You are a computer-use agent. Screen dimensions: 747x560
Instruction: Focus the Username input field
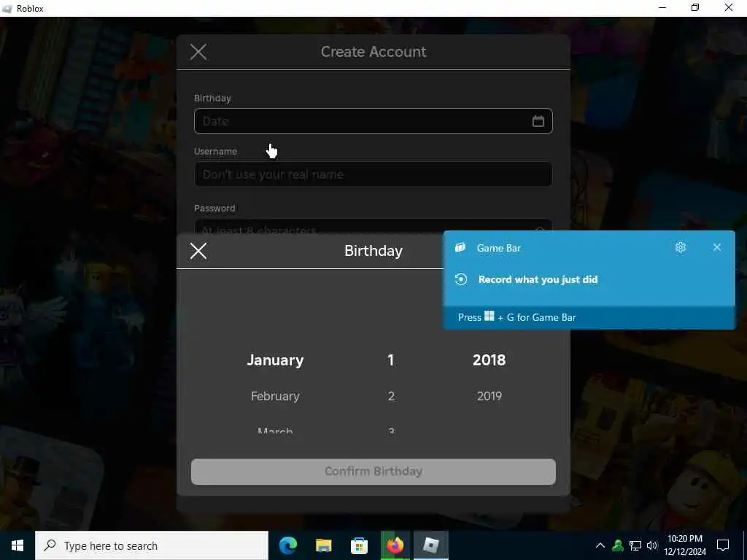(x=373, y=174)
